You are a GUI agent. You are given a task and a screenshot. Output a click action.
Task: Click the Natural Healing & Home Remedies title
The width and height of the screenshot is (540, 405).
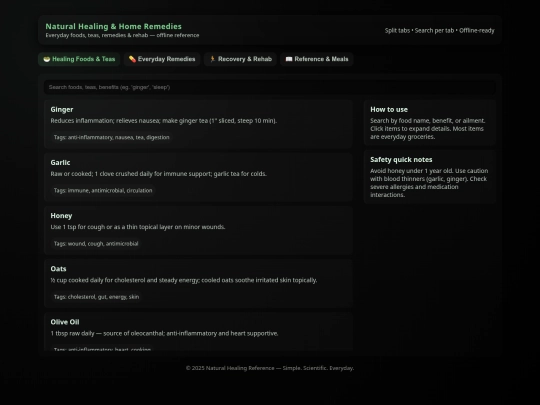pyautogui.click(x=114, y=27)
